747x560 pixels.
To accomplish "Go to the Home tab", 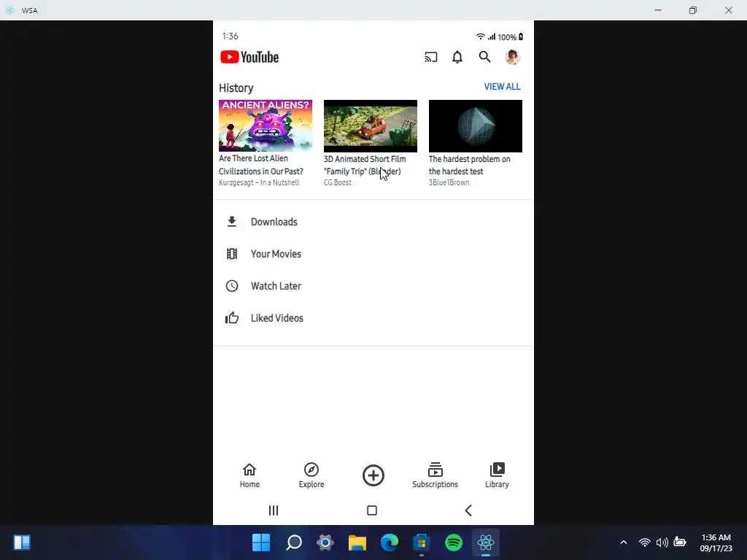I will point(249,475).
